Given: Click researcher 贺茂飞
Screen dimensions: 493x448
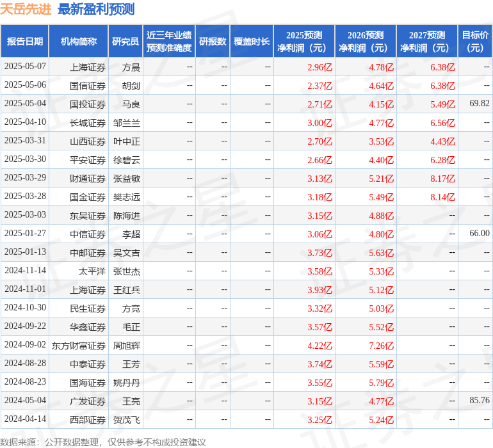Looking at the screenshot, I should click(x=127, y=420).
